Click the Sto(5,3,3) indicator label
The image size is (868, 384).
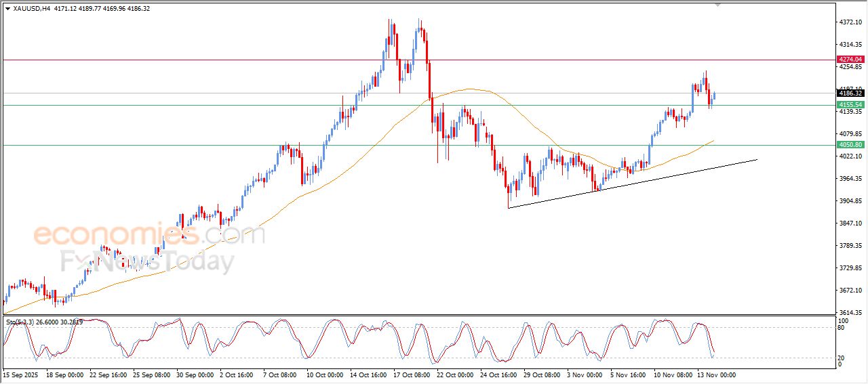22,322
